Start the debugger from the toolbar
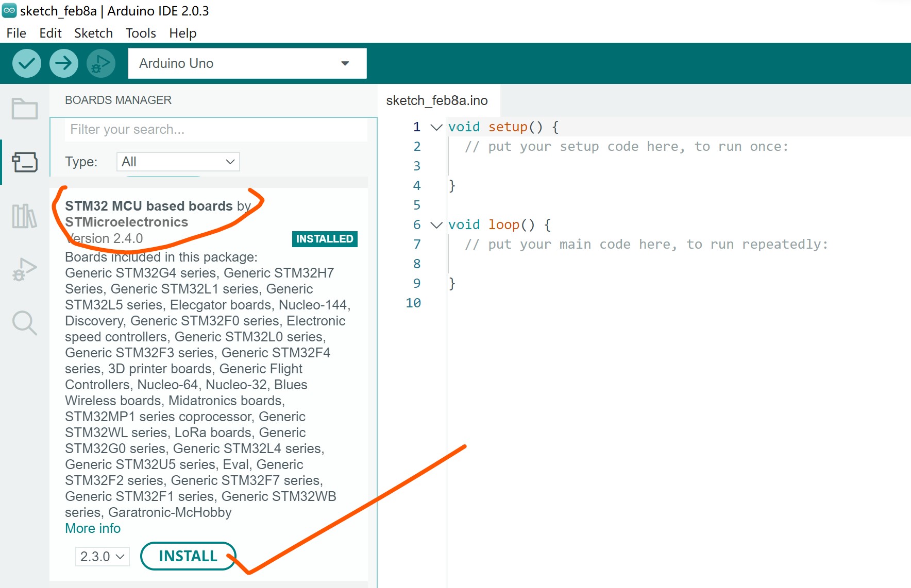 [x=101, y=63]
